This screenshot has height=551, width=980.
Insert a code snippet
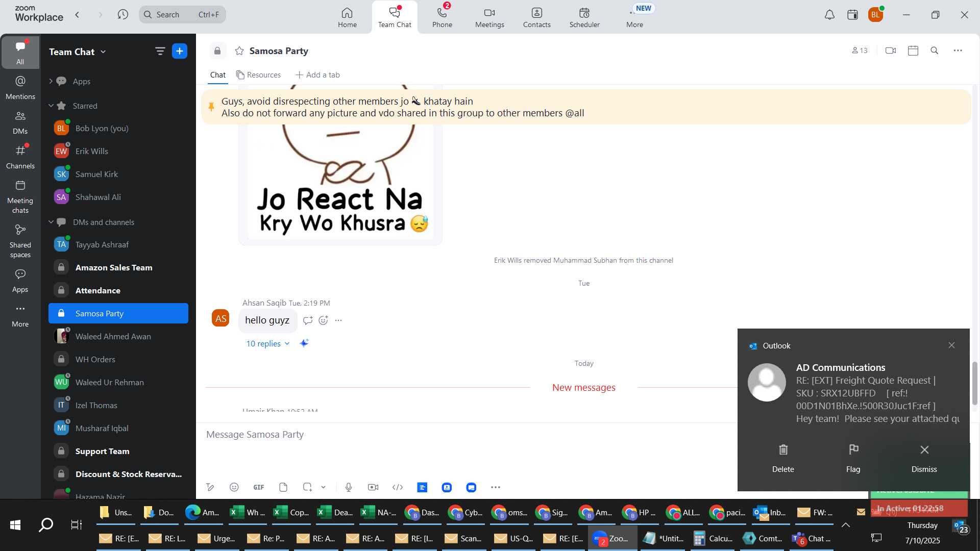(398, 487)
